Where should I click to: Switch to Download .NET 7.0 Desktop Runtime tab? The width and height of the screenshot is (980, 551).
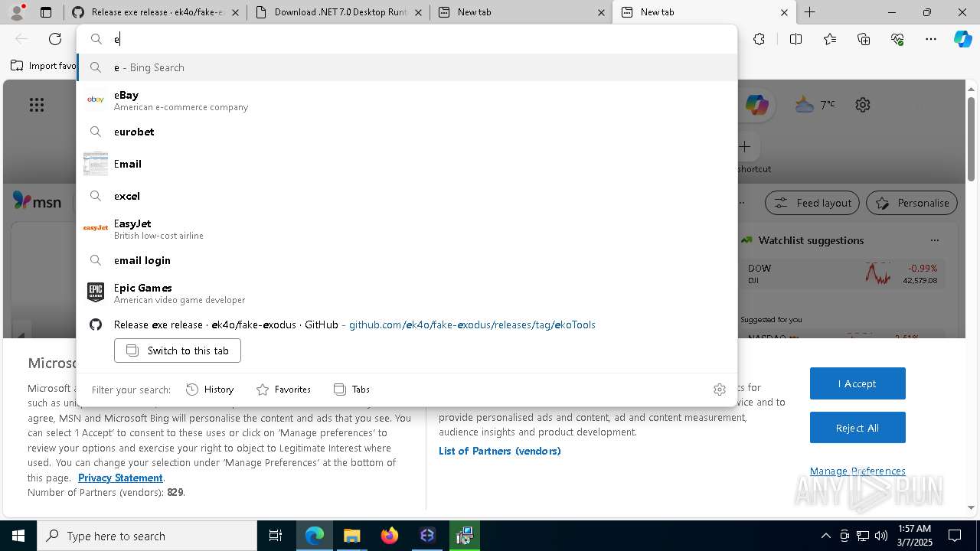[338, 12]
